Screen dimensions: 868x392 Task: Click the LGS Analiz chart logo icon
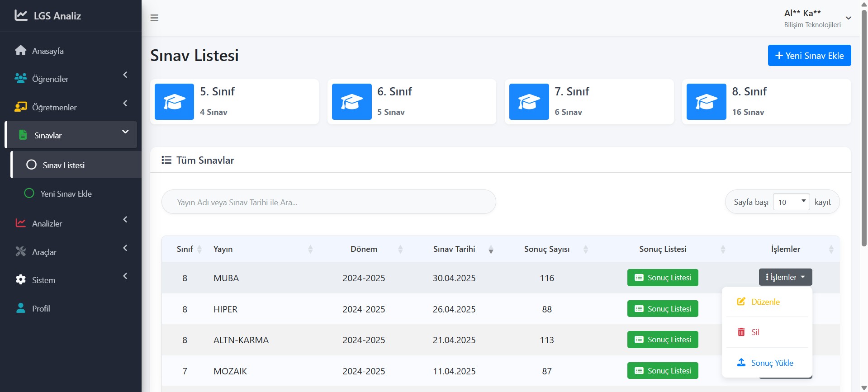tap(21, 15)
